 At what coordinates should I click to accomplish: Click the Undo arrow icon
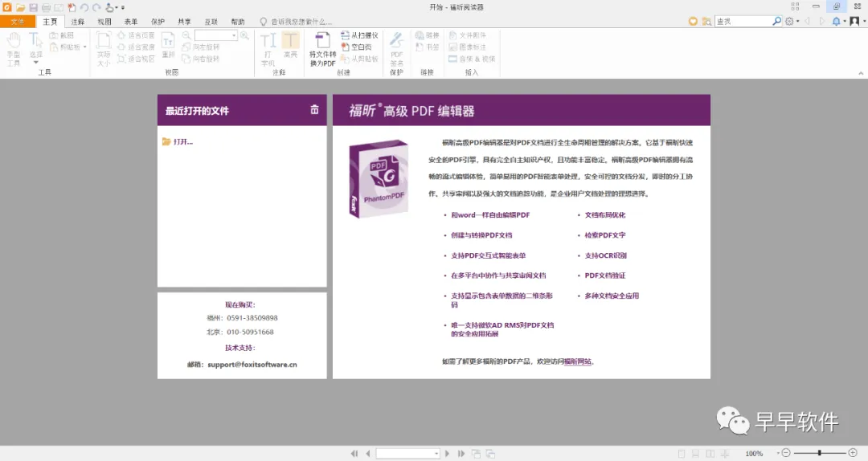point(84,8)
